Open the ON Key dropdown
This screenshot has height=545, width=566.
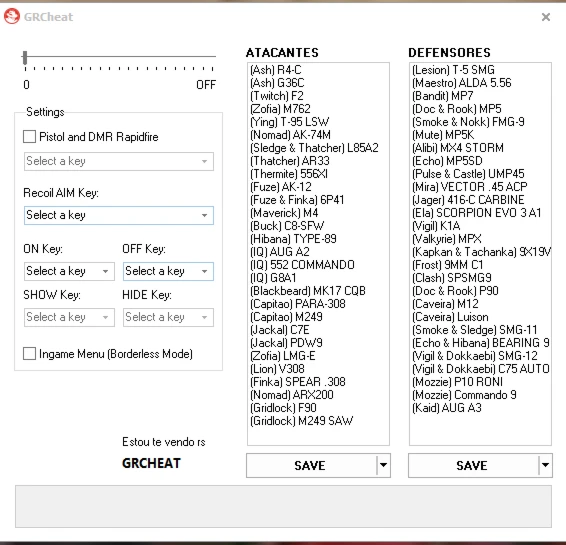click(x=69, y=271)
